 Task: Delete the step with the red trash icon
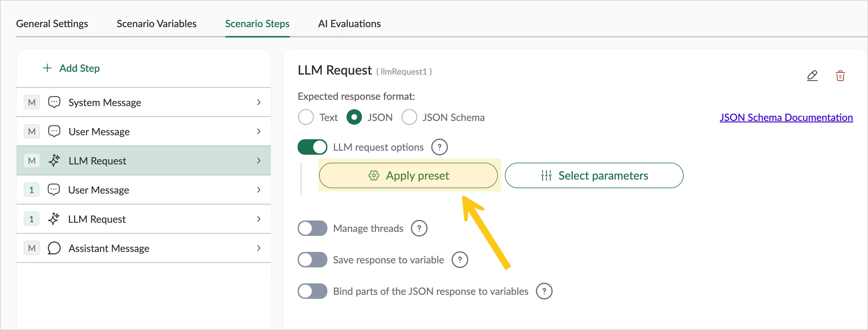pyautogui.click(x=840, y=75)
